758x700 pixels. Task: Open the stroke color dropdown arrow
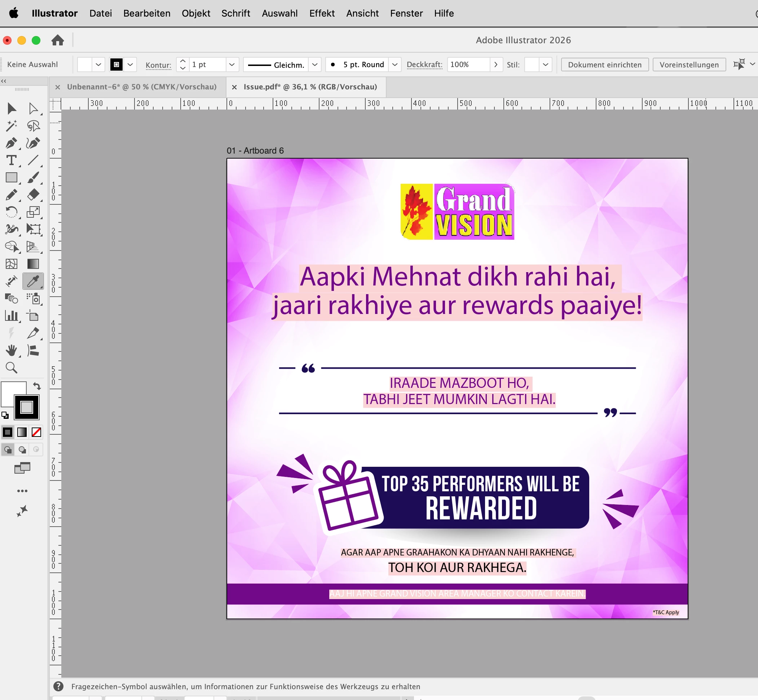tap(130, 65)
